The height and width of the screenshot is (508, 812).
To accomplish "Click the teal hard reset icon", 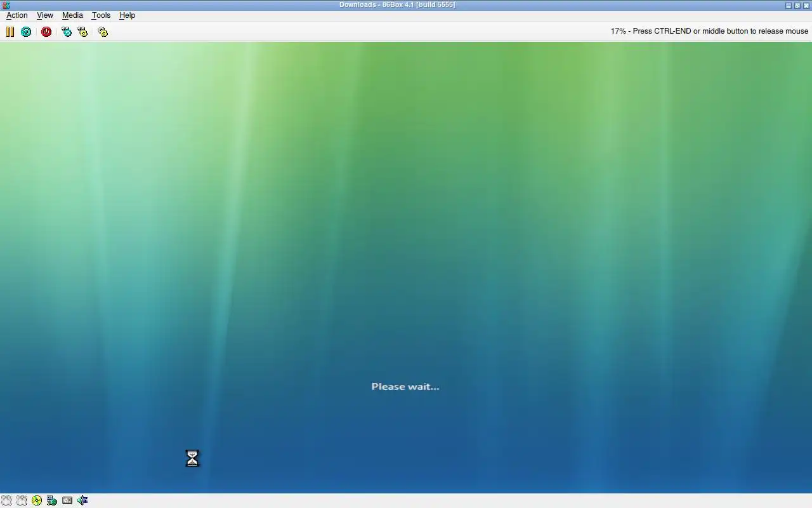I will pyautogui.click(x=26, y=31).
